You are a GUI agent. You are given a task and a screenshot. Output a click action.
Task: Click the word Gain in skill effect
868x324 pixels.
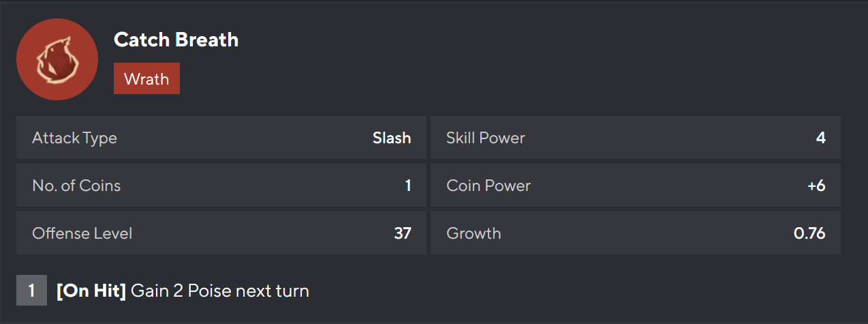tap(148, 291)
